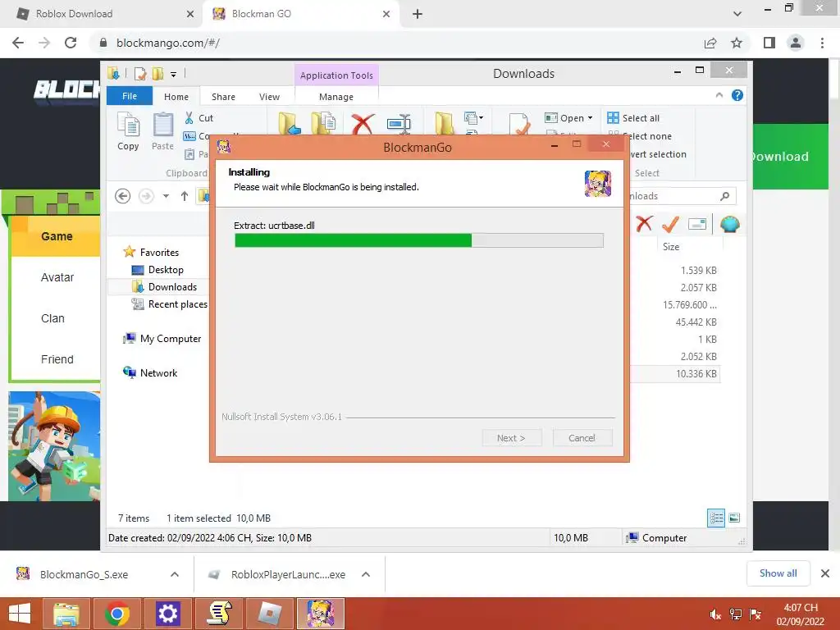Click Select all in ribbon
This screenshot has width=840, height=630.
634,118
